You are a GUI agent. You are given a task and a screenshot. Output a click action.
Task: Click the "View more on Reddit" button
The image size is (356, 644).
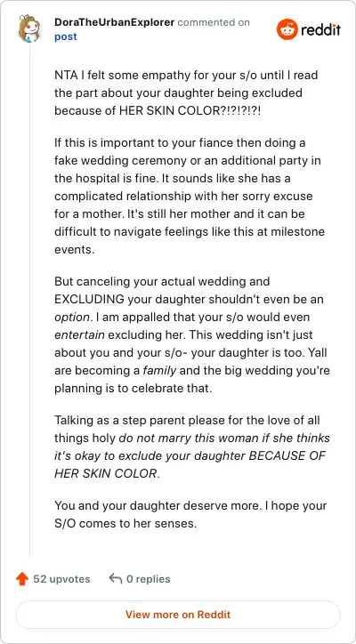click(x=178, y=615)
